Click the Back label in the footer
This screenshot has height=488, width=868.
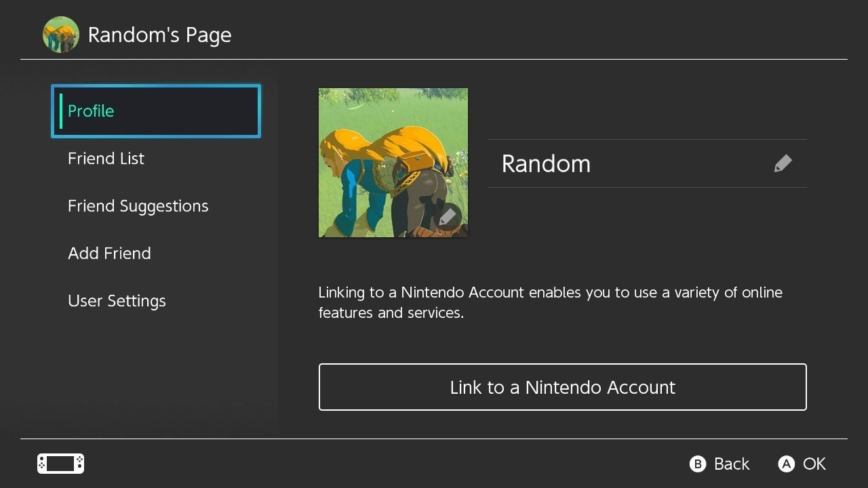coord(732,464)
